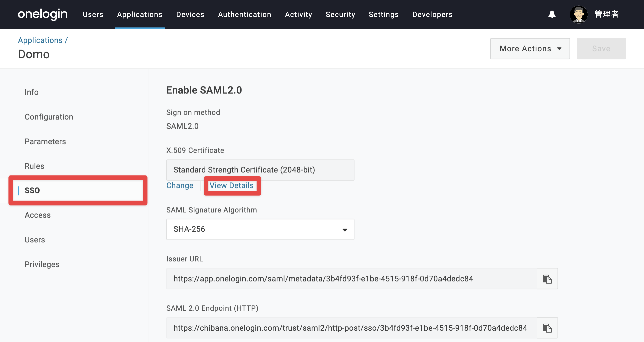Click the X.509 certificate name field
This screenshot has width=644, height=342.
pos(260,170)
